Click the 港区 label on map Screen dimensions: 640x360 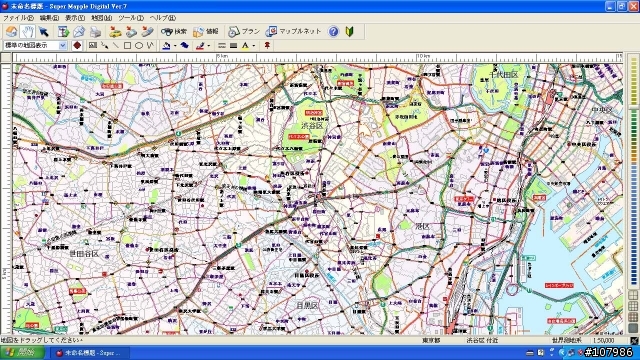tap(422, 226)
